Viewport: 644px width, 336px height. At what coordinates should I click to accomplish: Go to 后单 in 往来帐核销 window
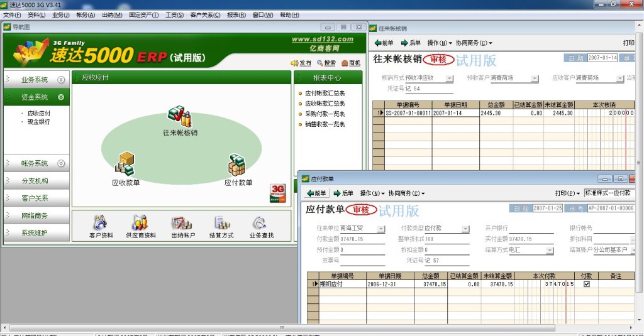411,43
